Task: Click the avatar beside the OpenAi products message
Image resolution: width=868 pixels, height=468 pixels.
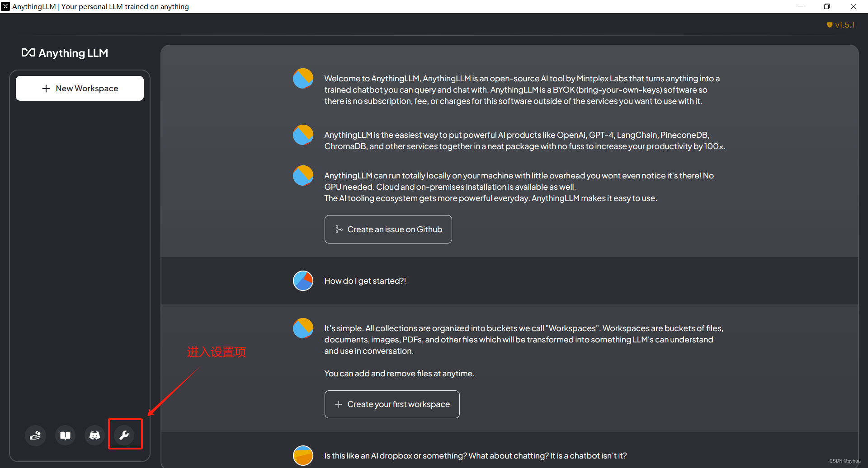Action: point(303,135)
